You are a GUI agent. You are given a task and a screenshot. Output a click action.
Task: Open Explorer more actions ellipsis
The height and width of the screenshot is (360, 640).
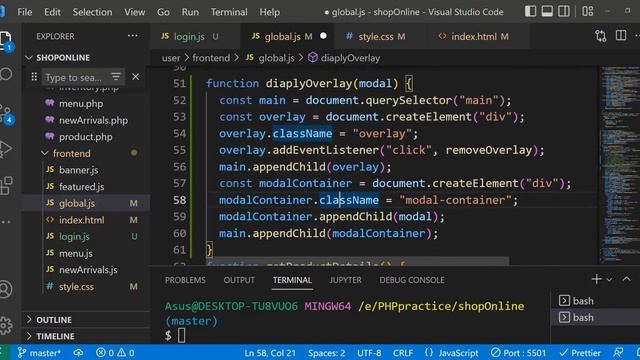(132, 36)
